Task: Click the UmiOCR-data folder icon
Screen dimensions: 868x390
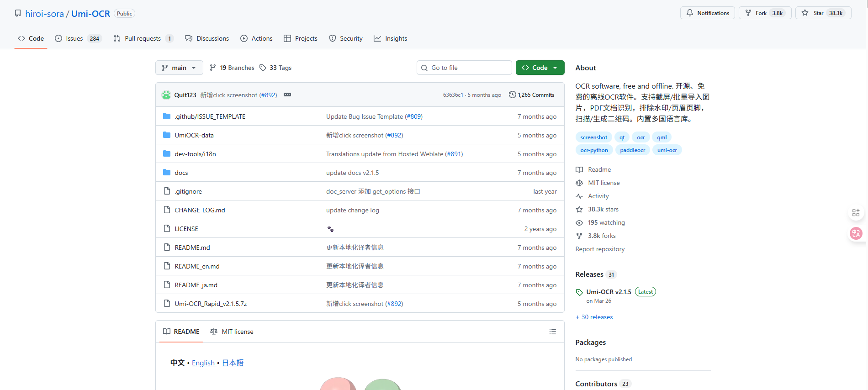Action: point(167,135)
